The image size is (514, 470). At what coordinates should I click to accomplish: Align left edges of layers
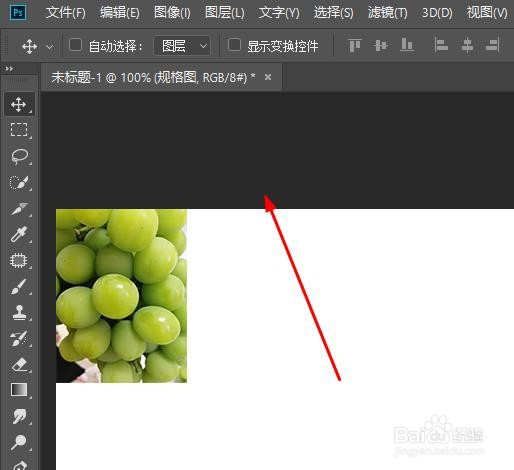(441, 46)
